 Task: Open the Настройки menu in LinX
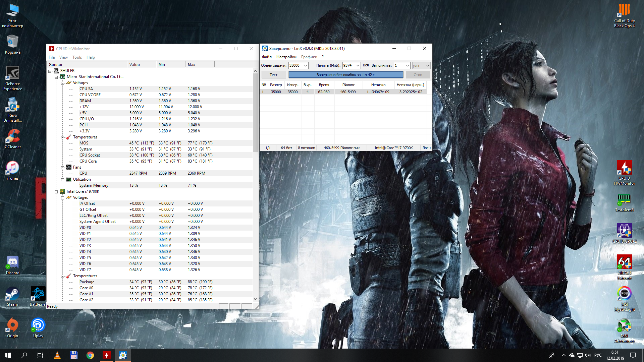tap(286, 57)
